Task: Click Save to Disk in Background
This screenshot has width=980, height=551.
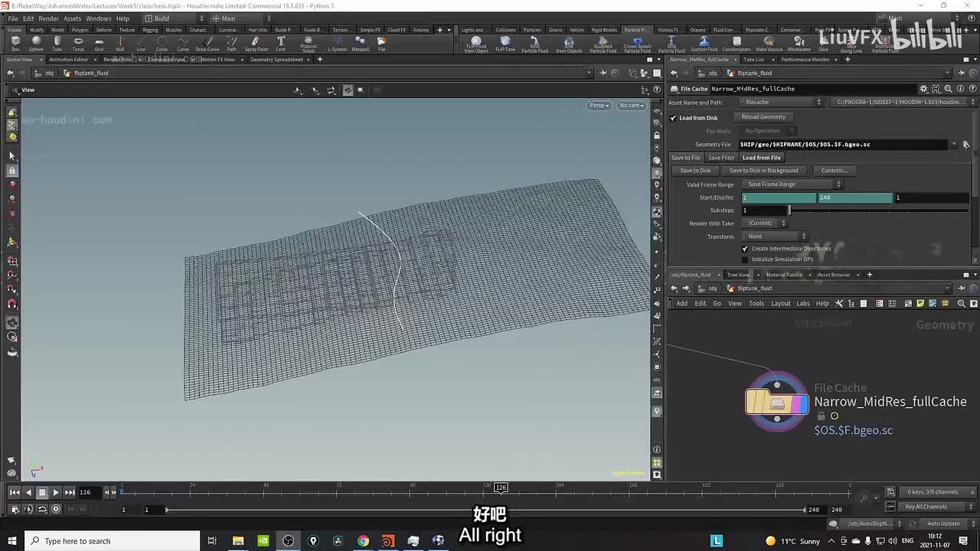Action: [x=763, y=171]
